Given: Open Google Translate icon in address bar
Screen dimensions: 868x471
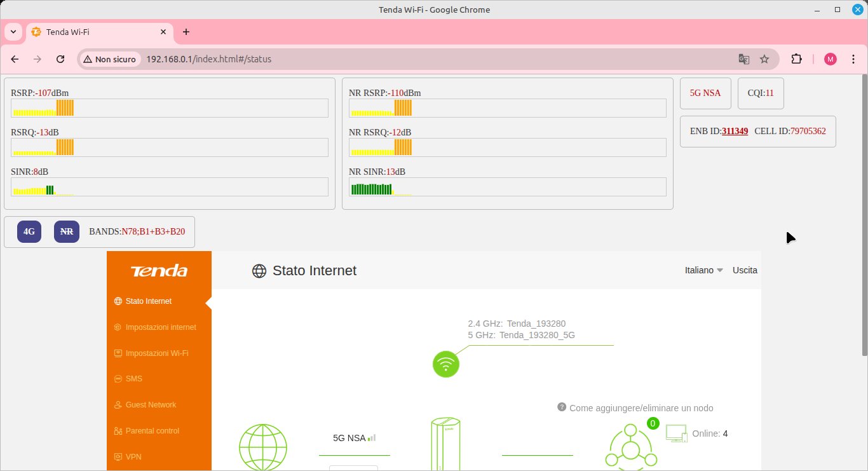Looking at the screenshot, I should click(x=743, y=59).
